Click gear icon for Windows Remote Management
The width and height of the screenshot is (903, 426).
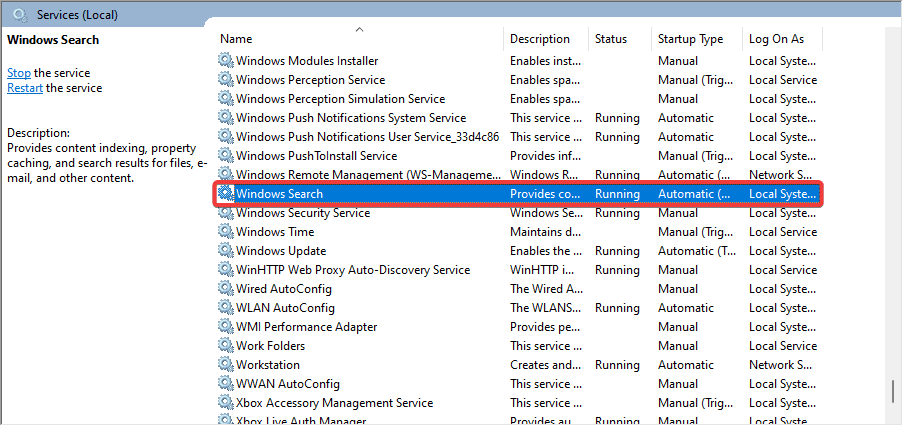click(225, 174)
